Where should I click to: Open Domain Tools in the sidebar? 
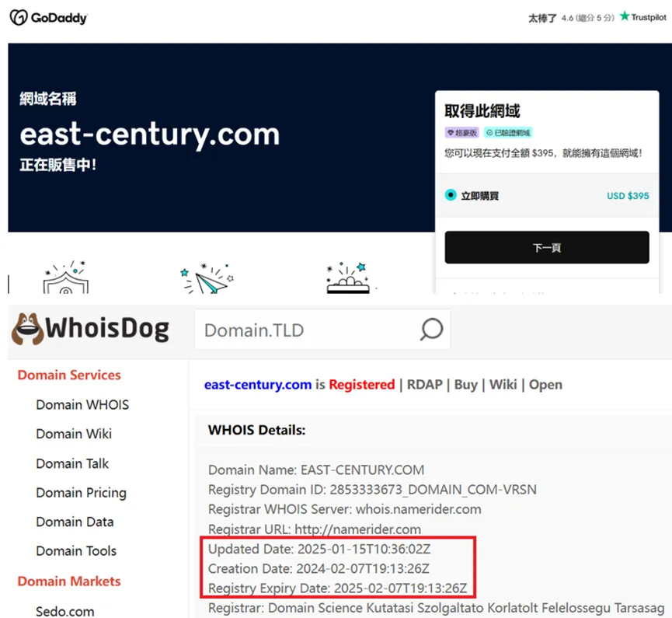pyautogui.click(x=76, y=551)
